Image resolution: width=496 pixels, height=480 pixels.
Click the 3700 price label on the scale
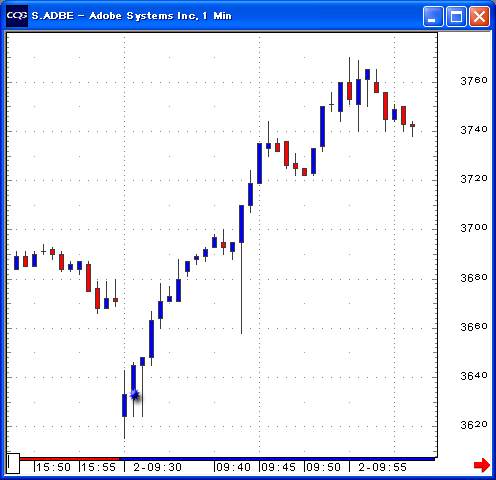click(x=474, y=228)
